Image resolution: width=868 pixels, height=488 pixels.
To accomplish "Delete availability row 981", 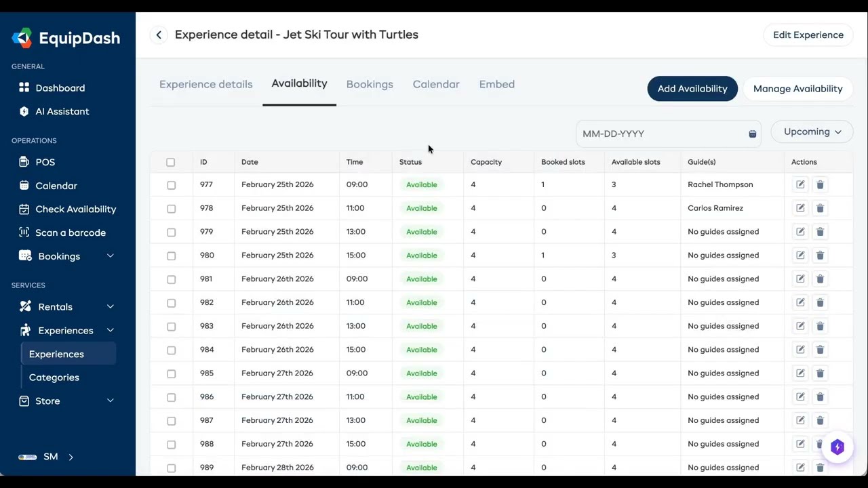I will [x=820, y=279].
